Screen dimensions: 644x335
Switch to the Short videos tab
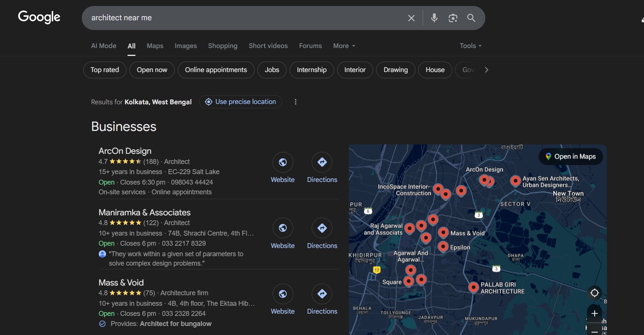coord(268,46)
